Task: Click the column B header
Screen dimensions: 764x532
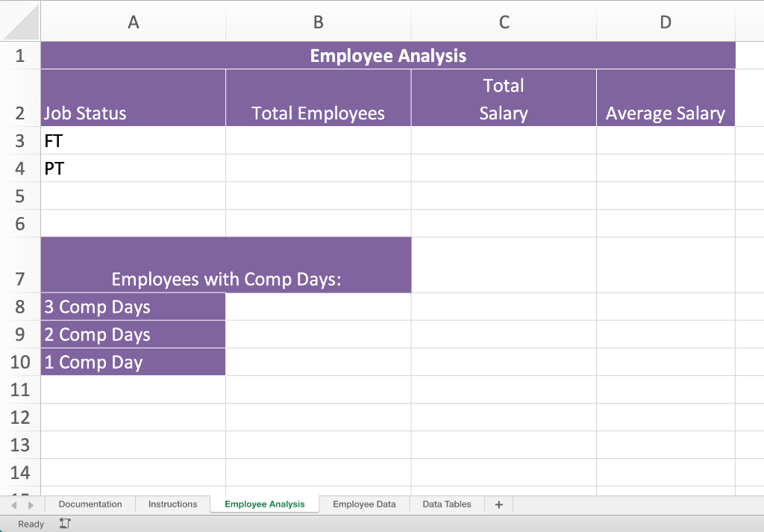Action: [318, 22]
